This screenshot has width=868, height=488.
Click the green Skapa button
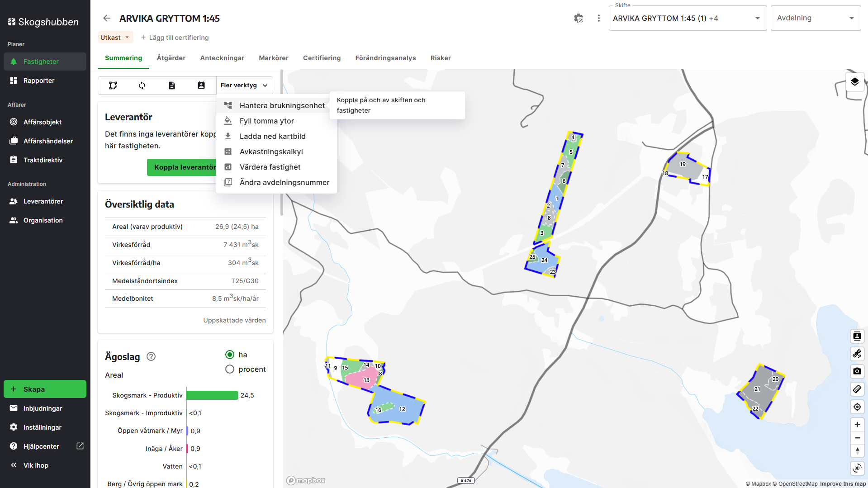tap(45, 389)
